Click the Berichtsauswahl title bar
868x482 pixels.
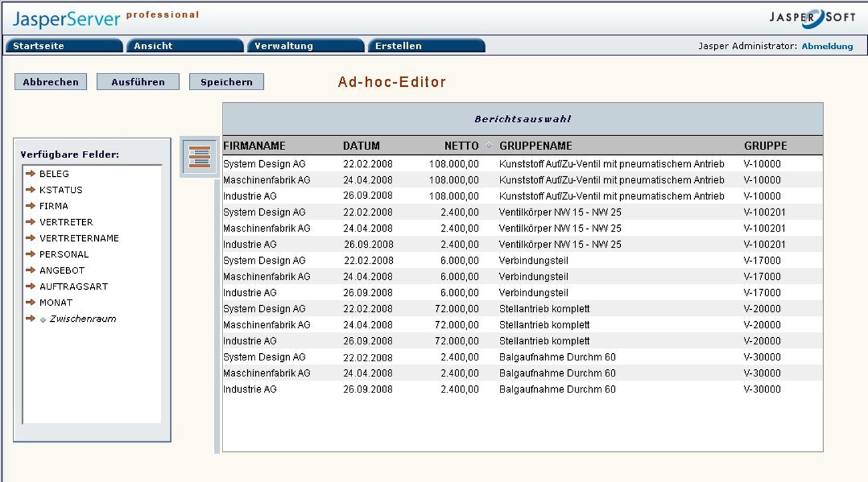(523, 119)
